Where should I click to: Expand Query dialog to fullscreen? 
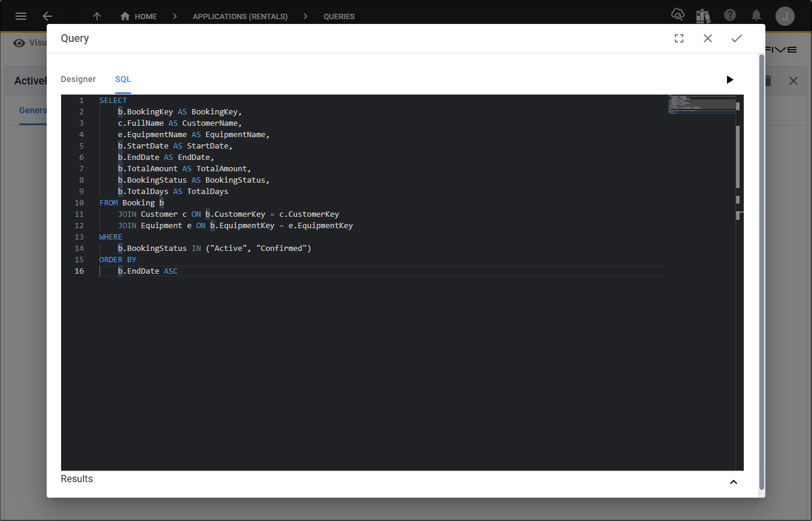(679, 38)
